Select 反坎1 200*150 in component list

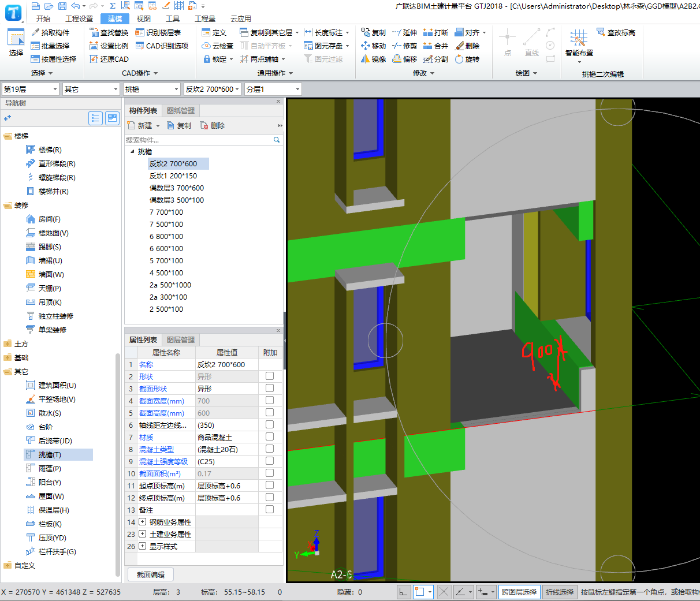173,176
